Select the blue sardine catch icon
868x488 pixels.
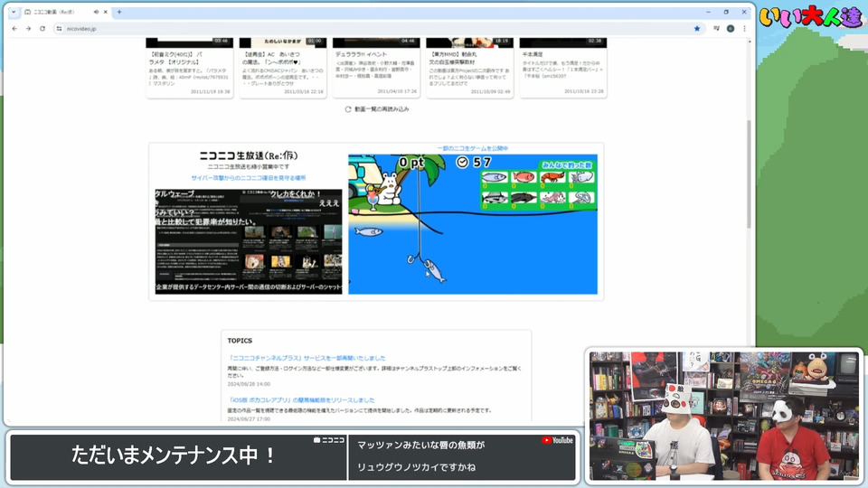tap(495, 178)
